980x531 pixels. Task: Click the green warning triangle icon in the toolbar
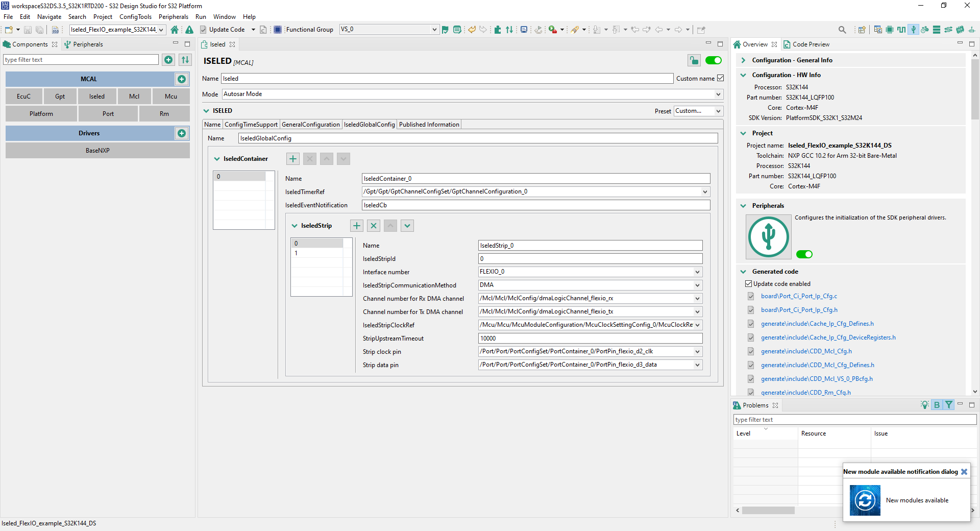coord(189,30)
